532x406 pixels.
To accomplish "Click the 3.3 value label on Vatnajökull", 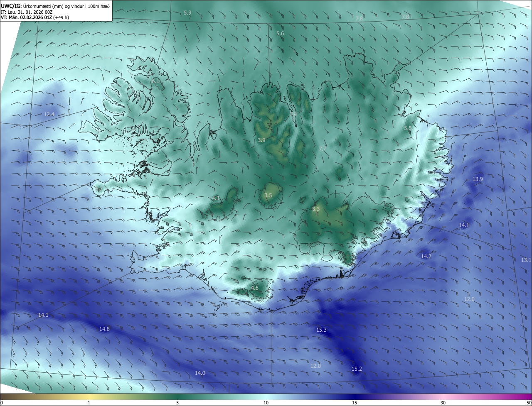I will pos(315,209).
